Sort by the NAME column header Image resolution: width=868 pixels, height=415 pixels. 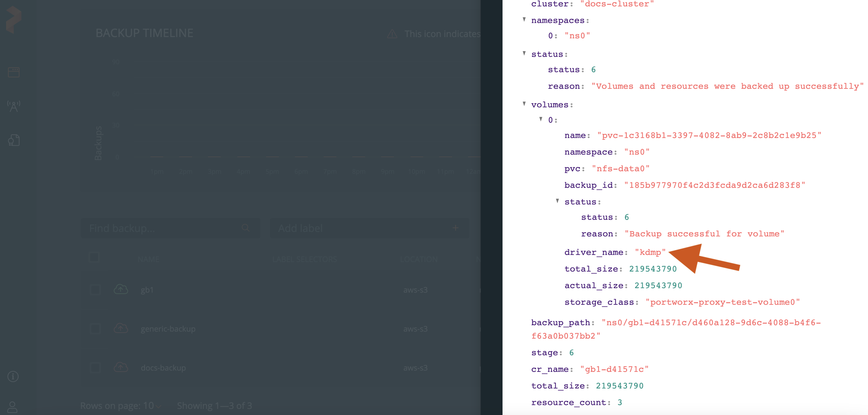[148, 259]
